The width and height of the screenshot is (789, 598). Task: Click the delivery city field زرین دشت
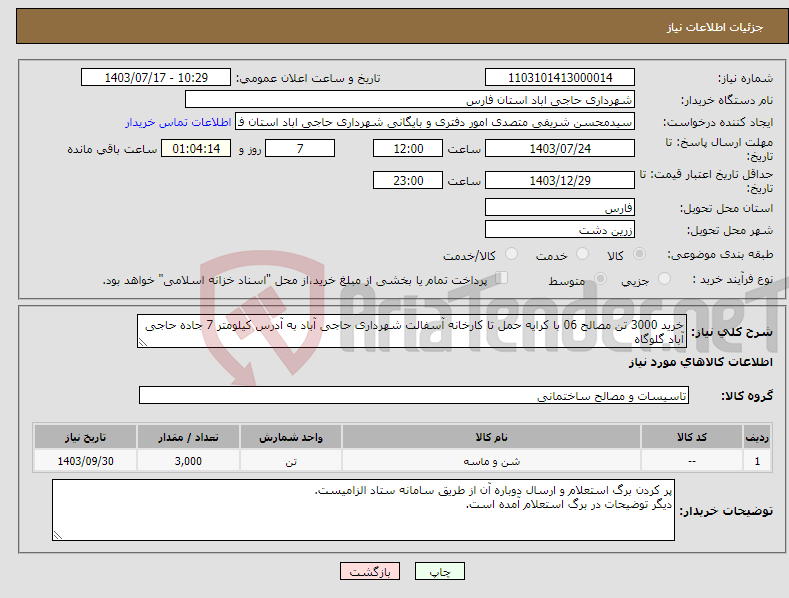560,230
